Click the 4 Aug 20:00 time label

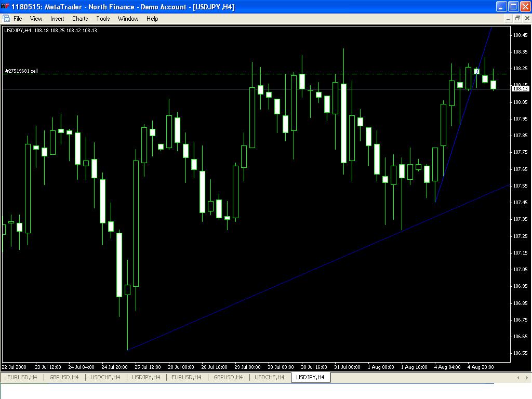481,367
